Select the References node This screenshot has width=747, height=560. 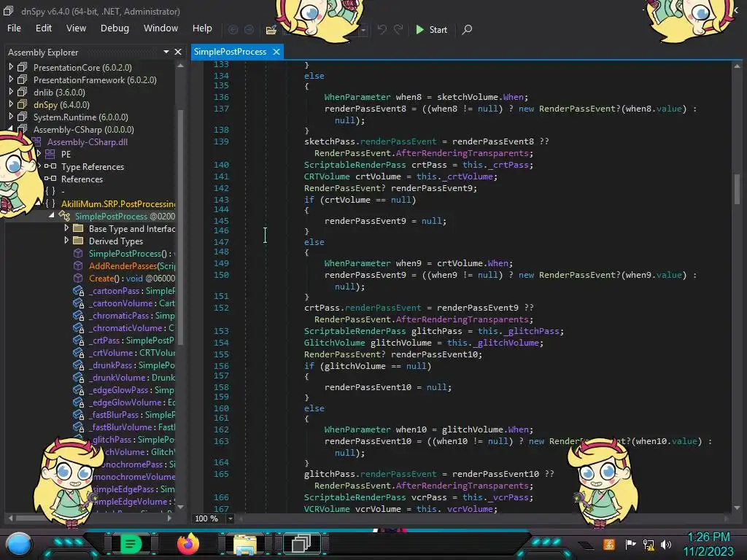pyautogui.click(x=82, y=179)
